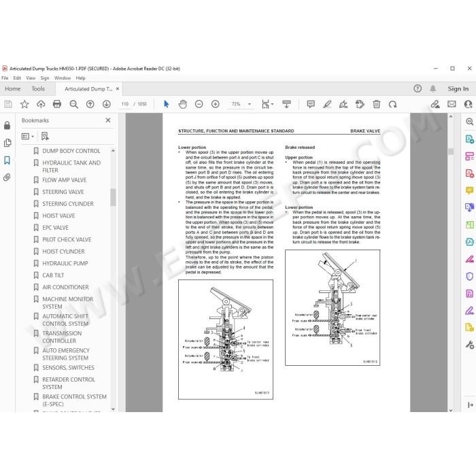Open the Attachments paperclip panel
476x476 pixels.
[x=7, y=177]
